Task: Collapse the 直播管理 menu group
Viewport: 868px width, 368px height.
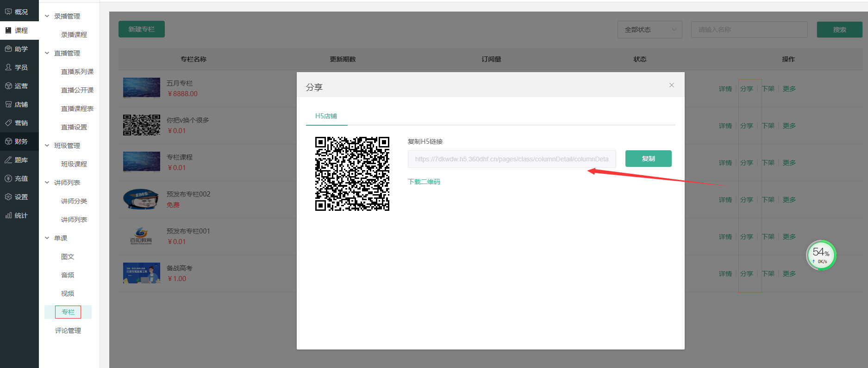Action: point(47,53)
